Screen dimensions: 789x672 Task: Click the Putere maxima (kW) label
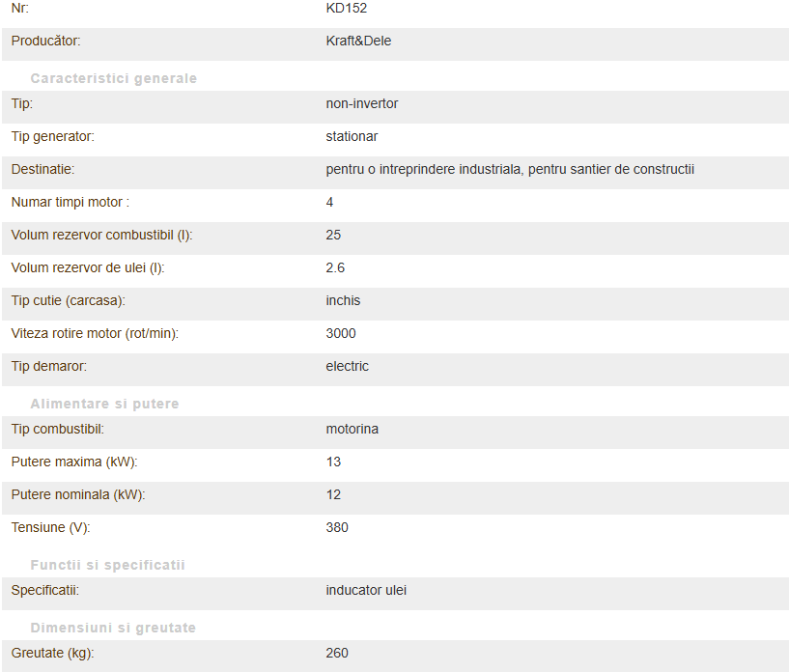[x=74, y=462]
